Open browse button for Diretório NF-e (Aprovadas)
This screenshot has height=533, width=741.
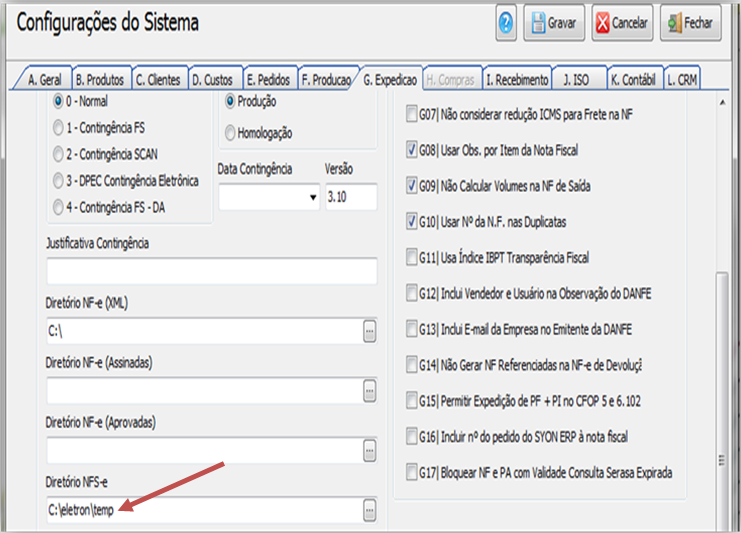pyautogui.click(x=369, y=451)
